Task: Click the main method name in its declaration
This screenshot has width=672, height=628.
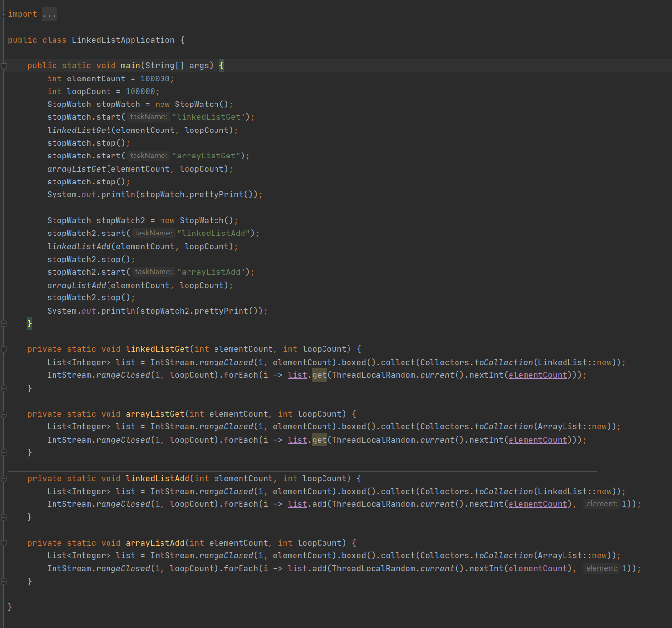Action: point(131,66)
